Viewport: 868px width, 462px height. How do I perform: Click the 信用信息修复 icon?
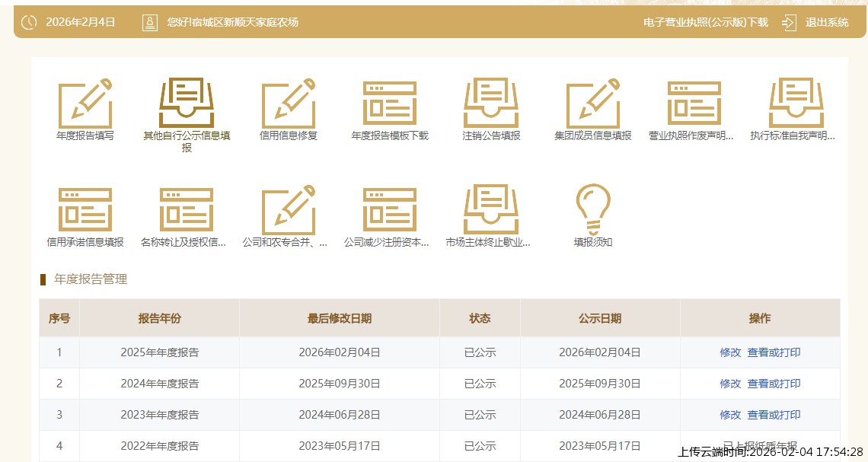coord(288,103)
